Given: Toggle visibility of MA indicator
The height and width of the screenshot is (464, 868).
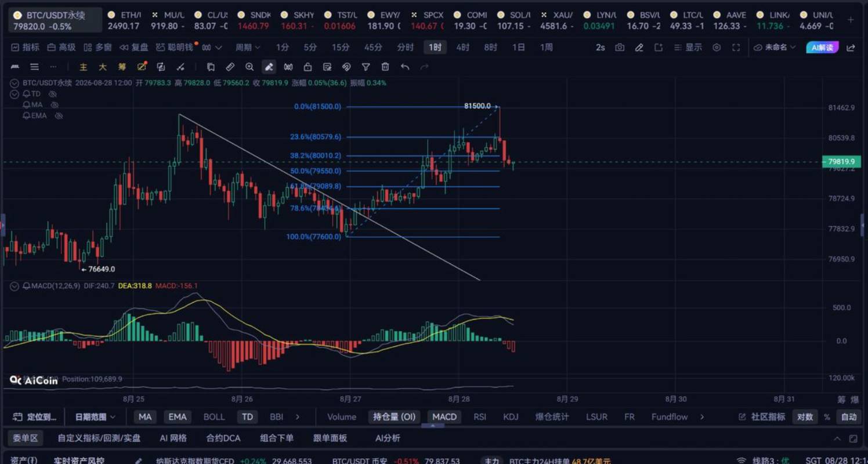Looking at the screenshot, I should pos(55,105).
